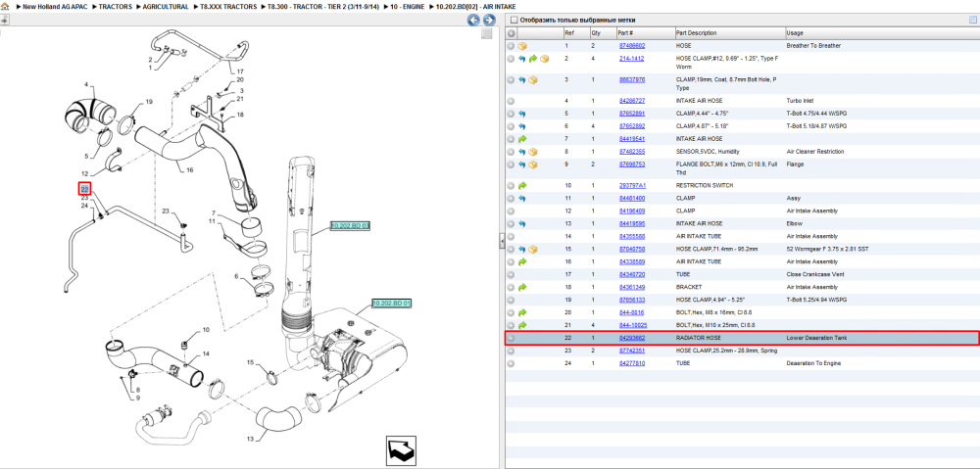This screenshot has width=980, height=469.
Task: Click blue arrow icon for FLANGE BOLT row
Action: click(522, 164)
